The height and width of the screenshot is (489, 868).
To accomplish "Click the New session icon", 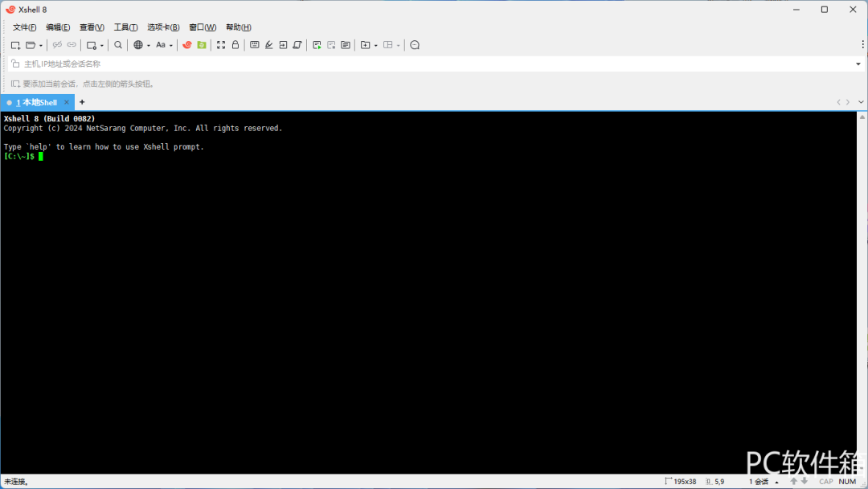I will (15, 45).
